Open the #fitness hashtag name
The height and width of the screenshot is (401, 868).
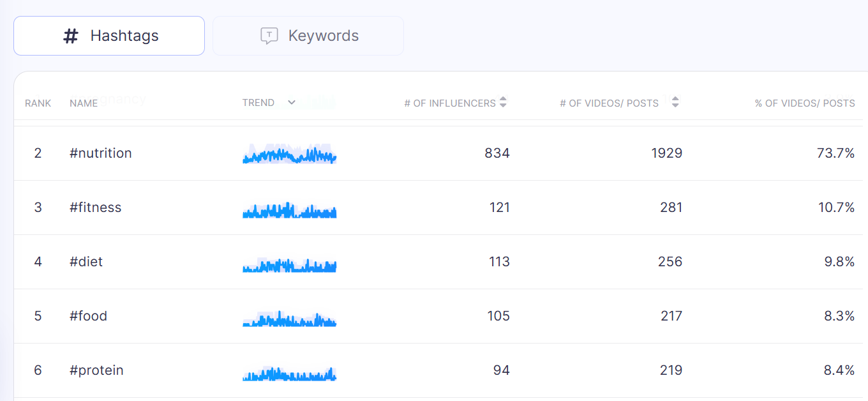[95, 208]
